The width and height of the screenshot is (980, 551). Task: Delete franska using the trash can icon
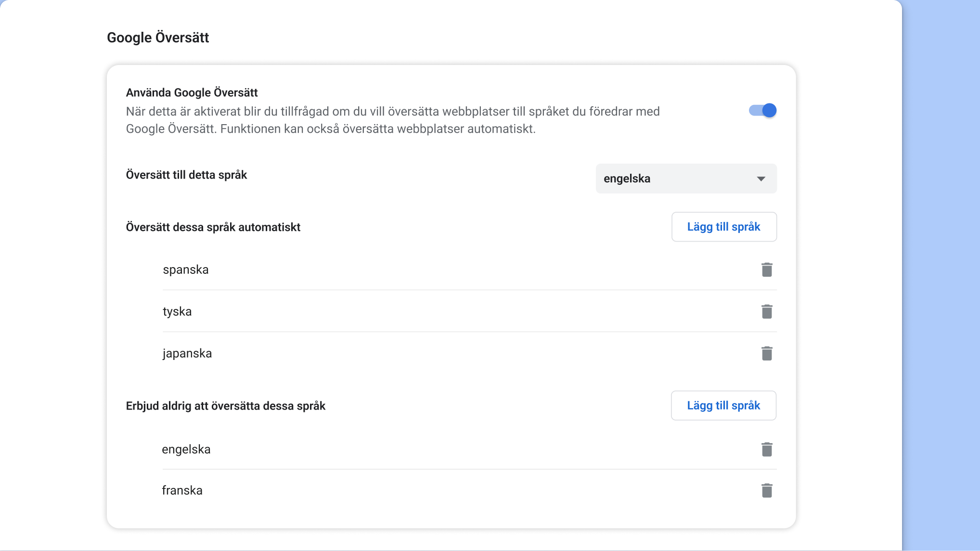[767, 490]
